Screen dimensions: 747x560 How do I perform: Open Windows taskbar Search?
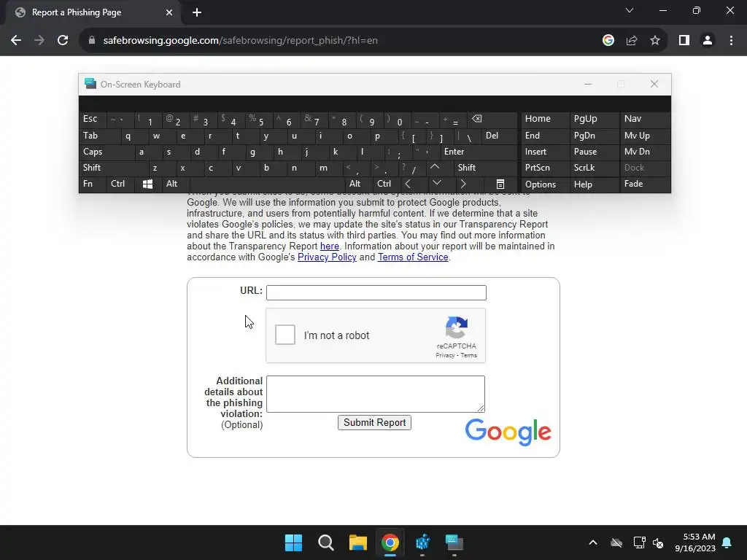(x=326, y=542)
